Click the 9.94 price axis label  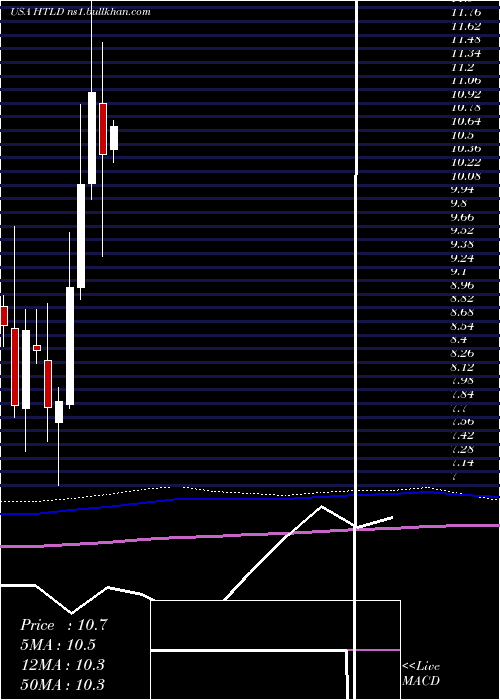coord(462,190)
